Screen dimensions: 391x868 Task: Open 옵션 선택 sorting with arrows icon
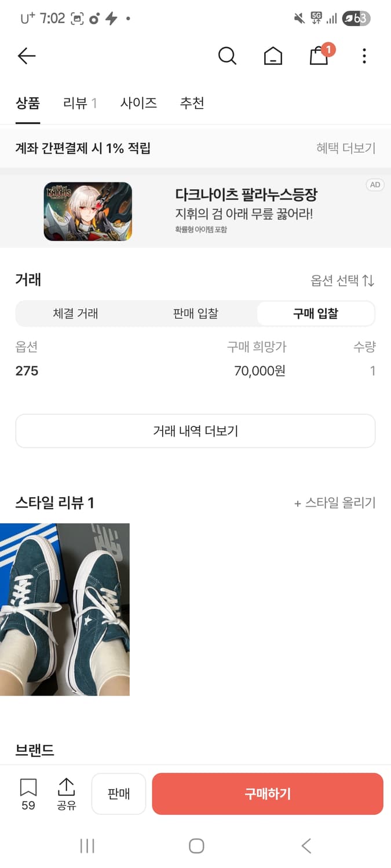click(339, 279)
